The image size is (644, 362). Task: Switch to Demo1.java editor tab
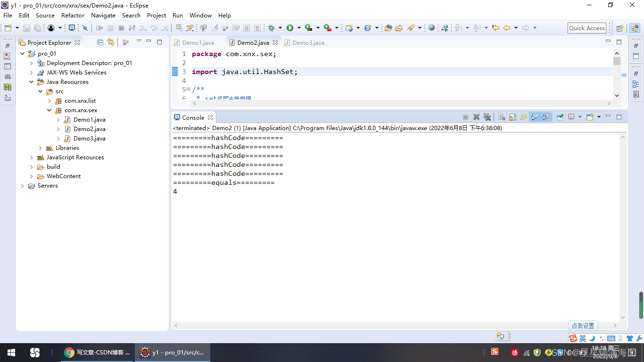point(198,42)
